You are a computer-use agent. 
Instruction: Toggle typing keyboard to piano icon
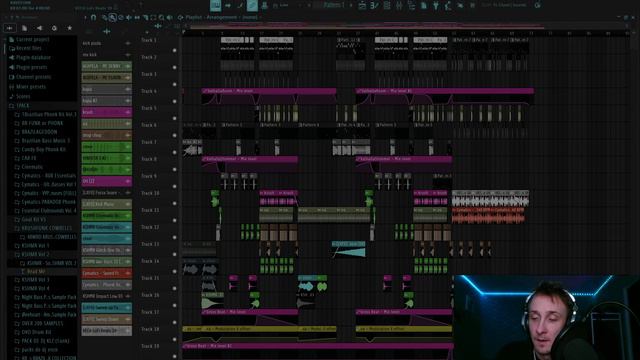pyautogui.click(x=216, y=5)
